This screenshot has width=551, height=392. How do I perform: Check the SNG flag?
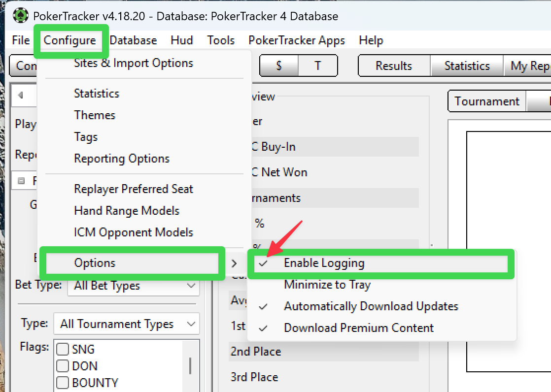[x=63, y=349]
